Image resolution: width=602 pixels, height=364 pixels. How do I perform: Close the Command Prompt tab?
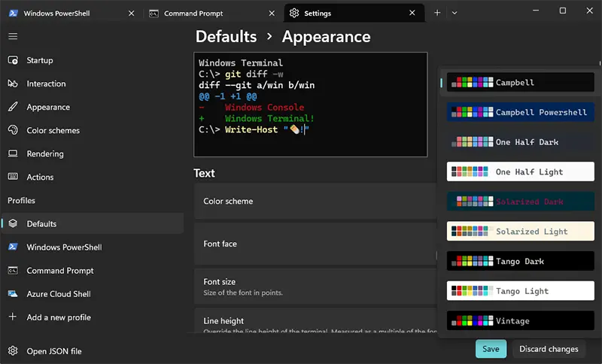tap(272, 13)
